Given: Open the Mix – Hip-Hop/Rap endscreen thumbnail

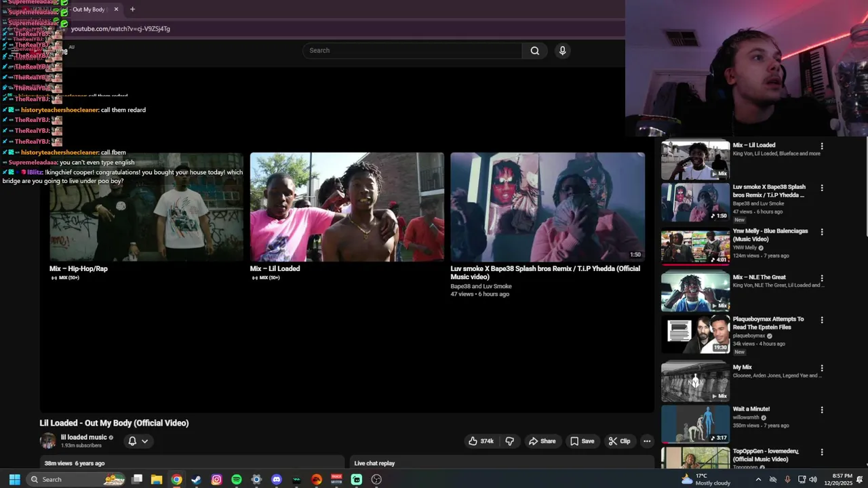Looking at the screenshot, I should click(146, 207).
